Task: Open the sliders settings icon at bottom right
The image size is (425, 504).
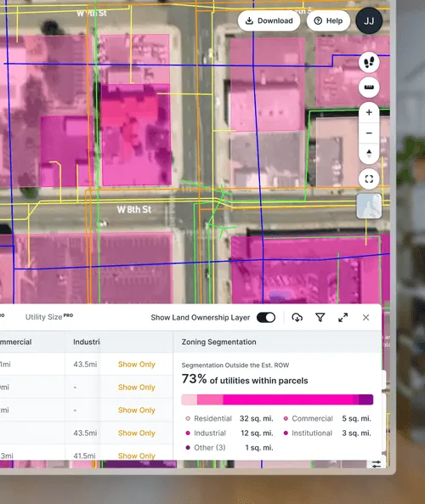Action: (x=377, y=464)
